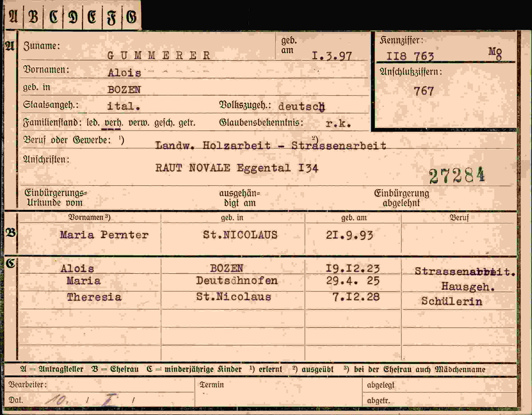Click the 'Bearbeiter:' label
This screenshot has width=532, height=415.
click(x=28, y=385)
